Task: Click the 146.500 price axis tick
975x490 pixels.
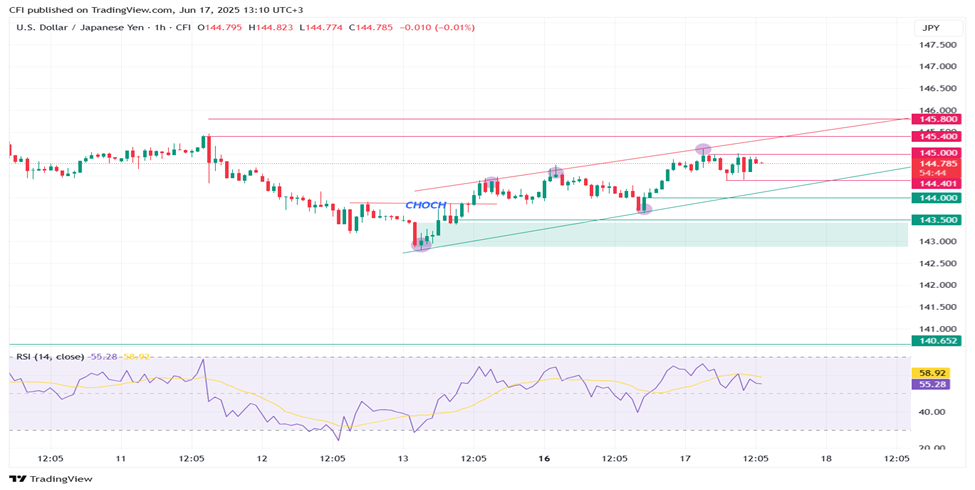Action: click(x=938, y=88)
